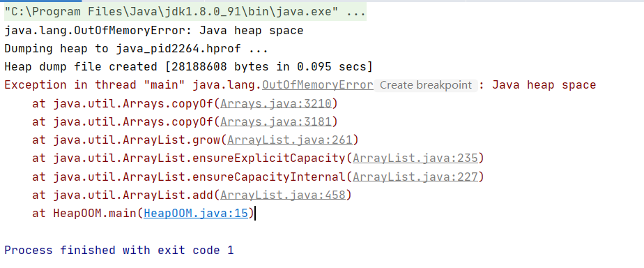The height and width of the screenshot is (268, 644).
Task: Click the 'java.util.ArrayList.grow' frame text
Action: [137, 140]
